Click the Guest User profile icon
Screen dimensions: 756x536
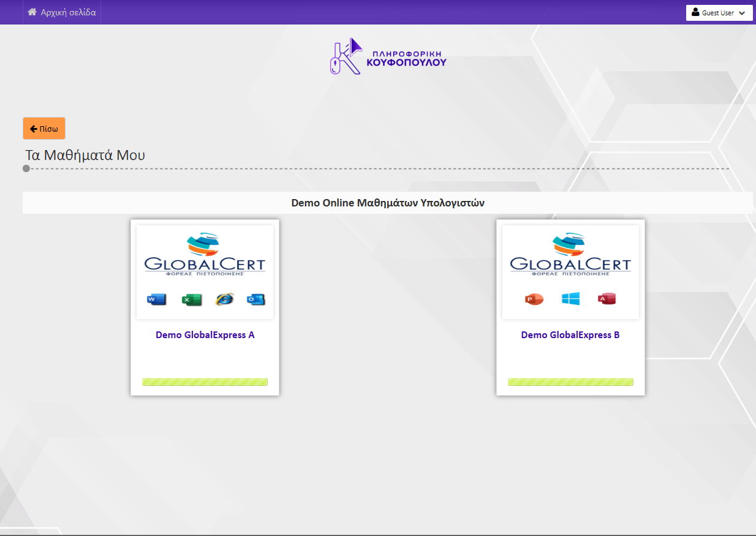click(695, 12)
